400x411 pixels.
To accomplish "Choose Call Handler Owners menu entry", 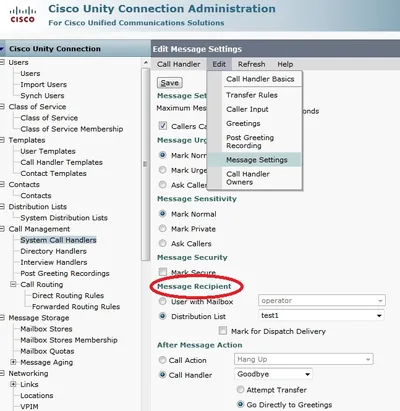I will coord(248,178).
